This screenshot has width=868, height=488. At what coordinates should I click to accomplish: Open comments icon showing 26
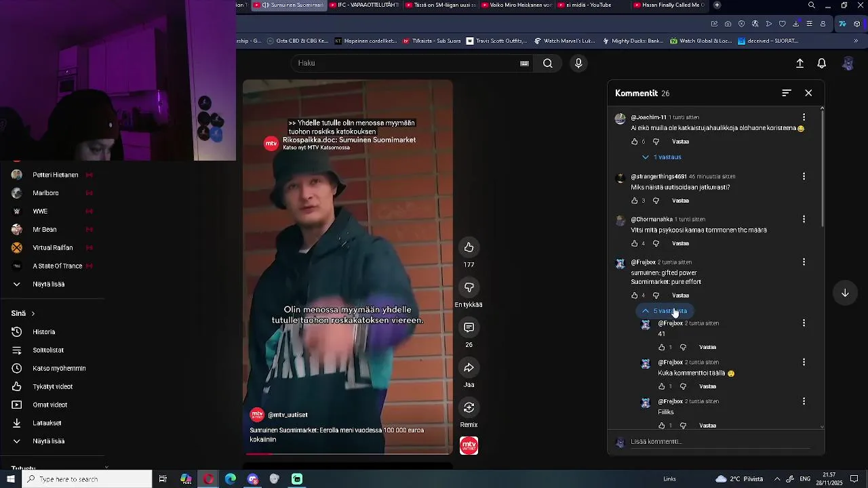point(469,327)
